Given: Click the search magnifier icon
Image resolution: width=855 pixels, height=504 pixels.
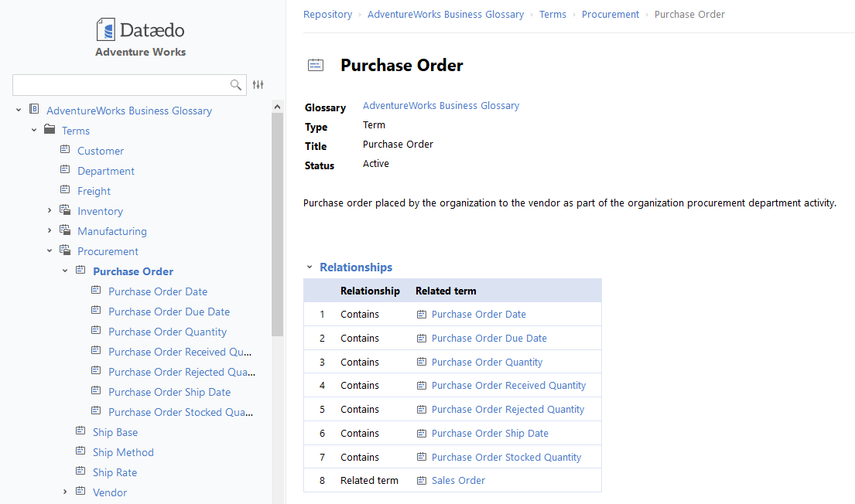Looking at the screenshot, I should click(x=236, y=85).
